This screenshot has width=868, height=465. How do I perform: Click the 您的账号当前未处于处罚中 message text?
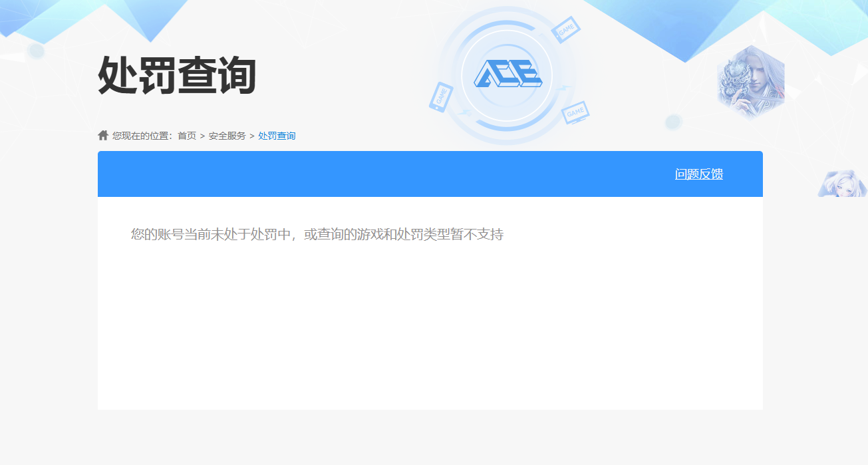pyautogui.click(x=317, y=235)
